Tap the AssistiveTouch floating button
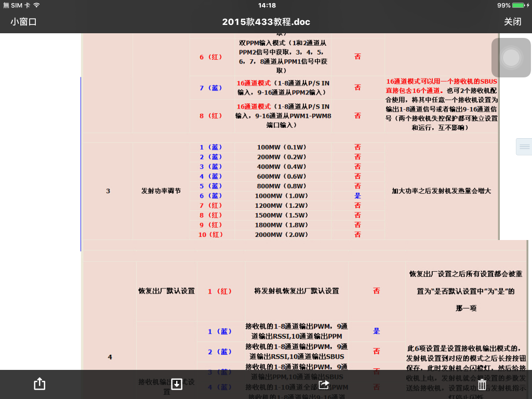532x399 pixels. 511,58
